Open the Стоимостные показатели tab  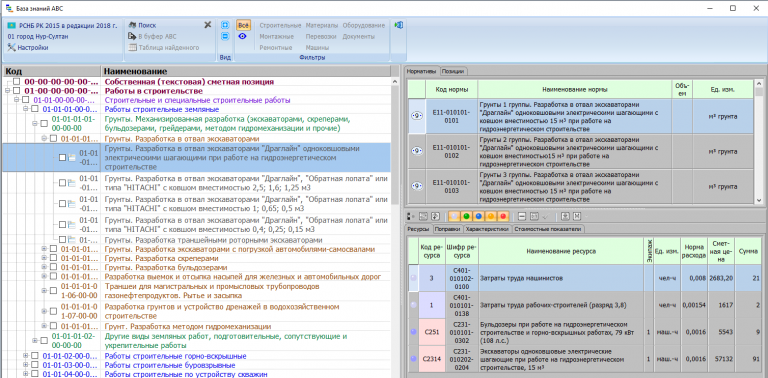(x=548, y=229)
